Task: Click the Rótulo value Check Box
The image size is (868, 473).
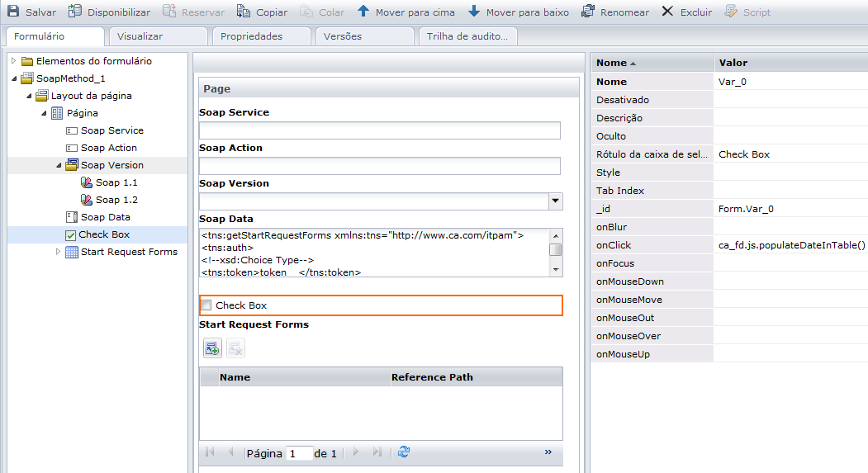Action: point(744,154)
